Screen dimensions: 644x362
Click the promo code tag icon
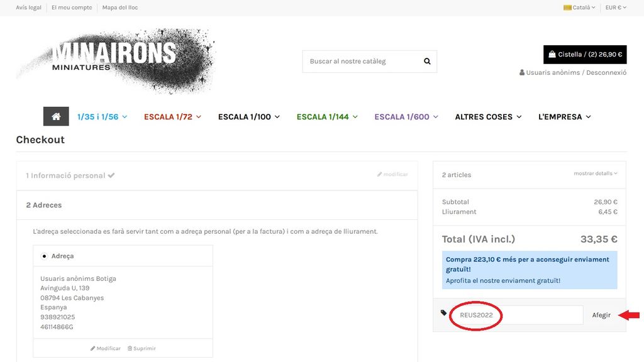(x=443, y=313)
